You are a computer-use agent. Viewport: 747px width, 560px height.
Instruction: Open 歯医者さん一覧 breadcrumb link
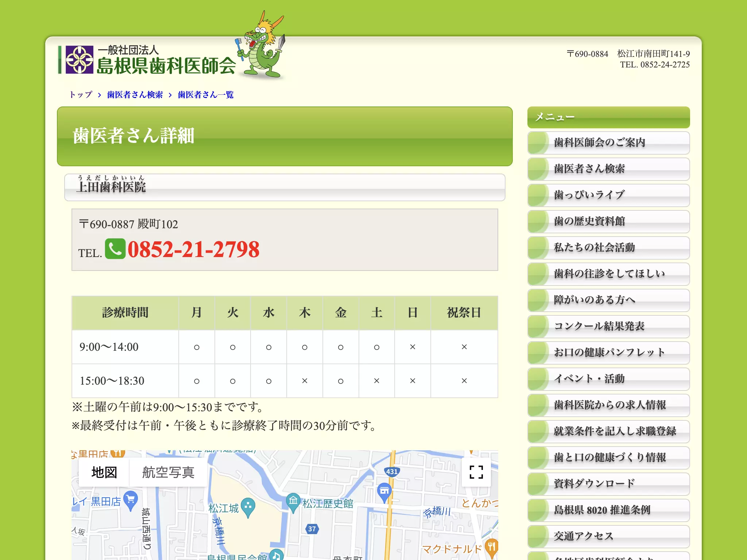206,95
